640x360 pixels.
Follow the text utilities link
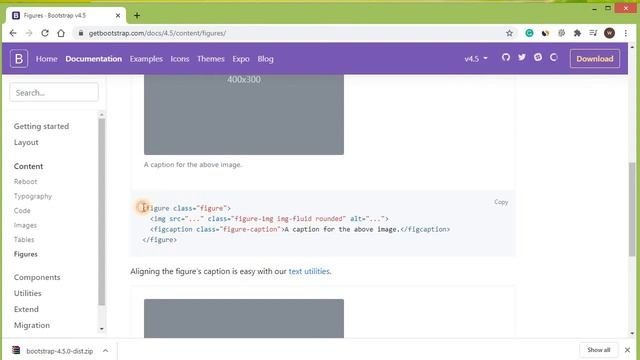coord(310,271)
